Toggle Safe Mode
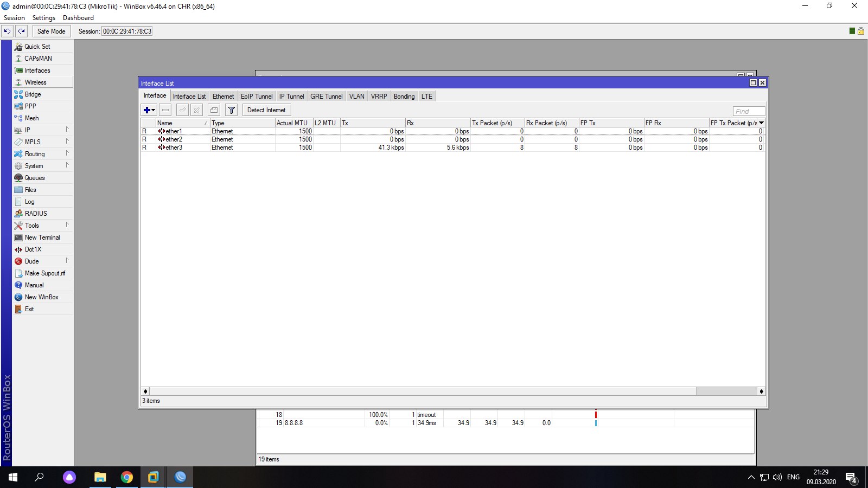The width and height of the screenshot is (868, 488). pyautogui.click(x=52, y=31)
